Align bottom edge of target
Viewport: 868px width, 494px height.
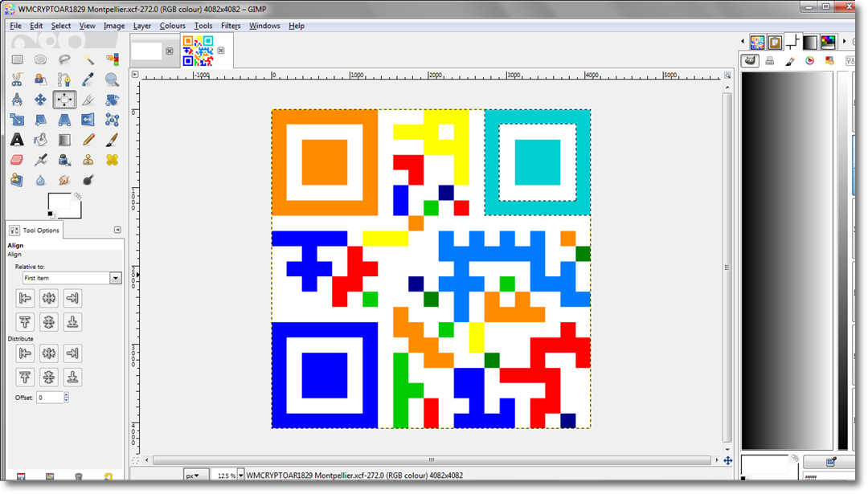[72, 322]
